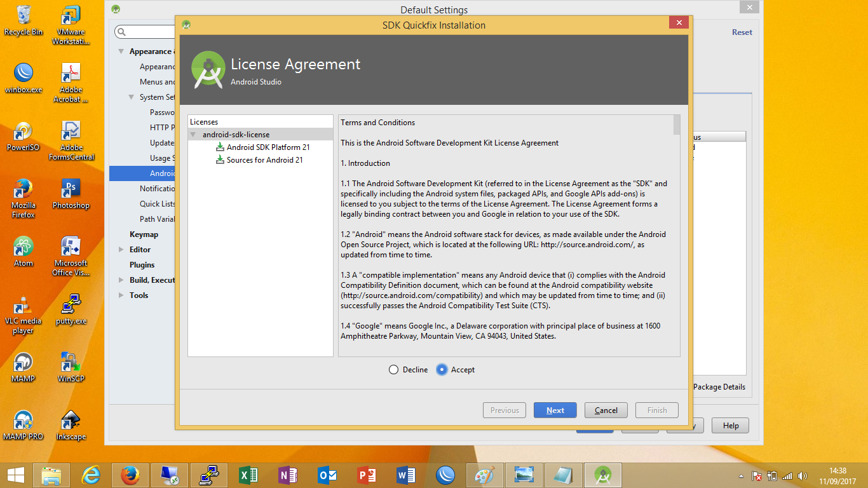Image resolution: width=868 pixels, height=488 pixels.
Task: Click the license text scrollbar thumb
Action: pos(677,125)
